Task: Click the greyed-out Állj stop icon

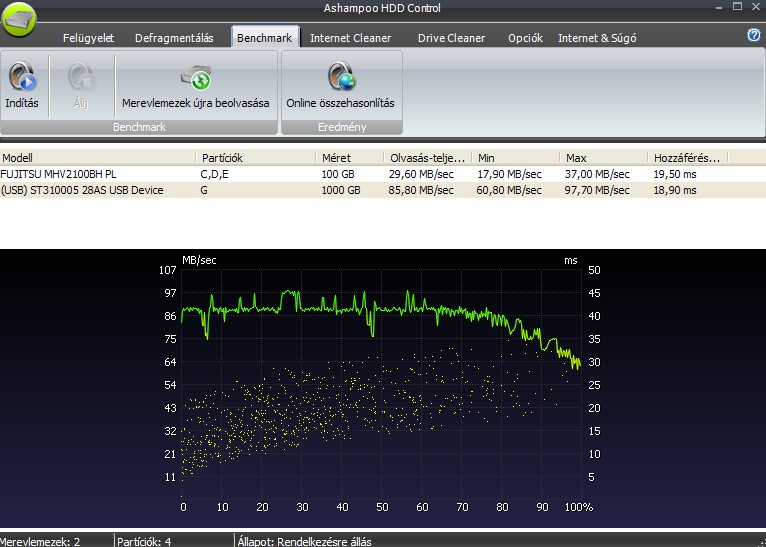Action: (x=81, y=76)
